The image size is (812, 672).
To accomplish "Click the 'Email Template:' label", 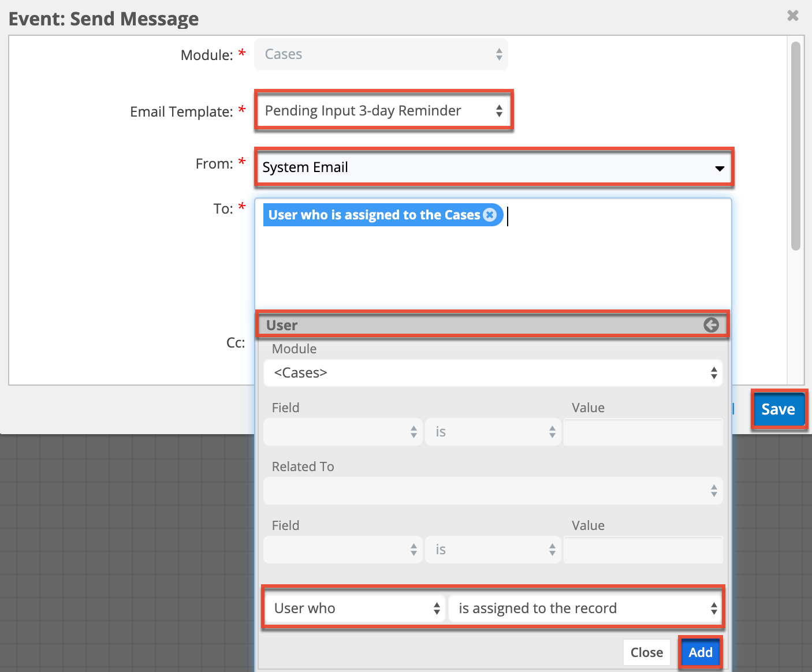I will point(181,111).
